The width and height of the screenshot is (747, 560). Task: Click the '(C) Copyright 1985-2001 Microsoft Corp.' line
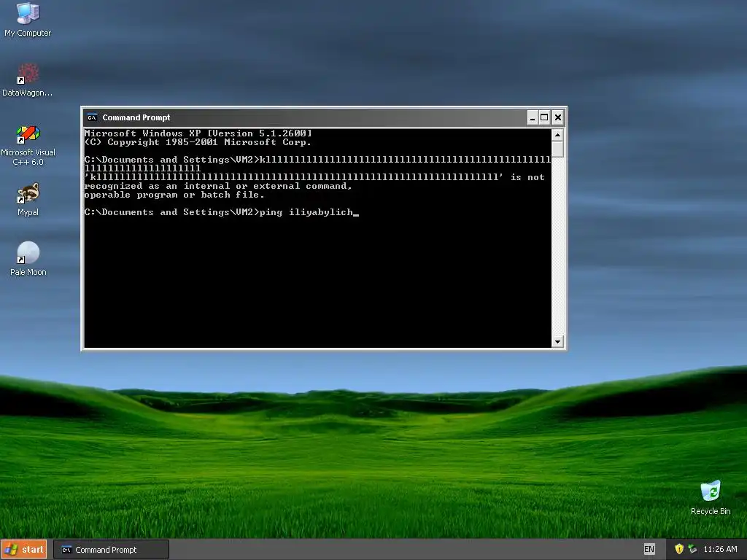pyautogui.click(x=198, y=142)
